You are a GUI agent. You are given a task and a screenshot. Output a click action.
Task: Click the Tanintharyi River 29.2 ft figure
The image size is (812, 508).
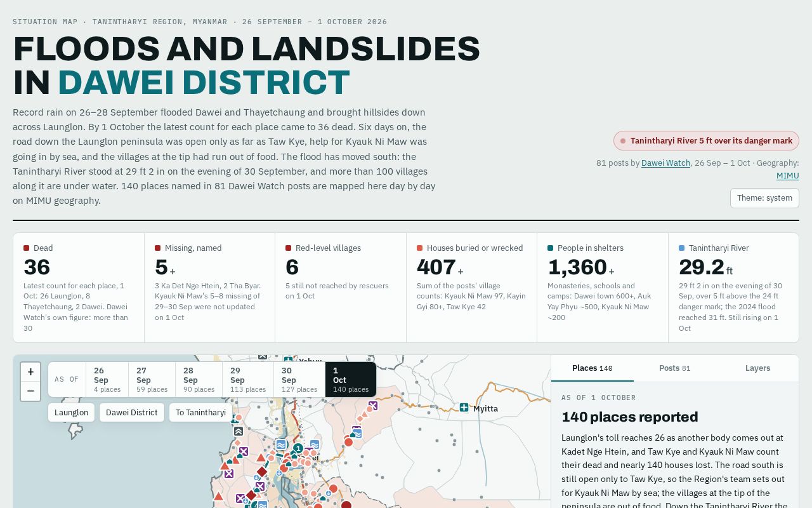(x=702, y=267)
